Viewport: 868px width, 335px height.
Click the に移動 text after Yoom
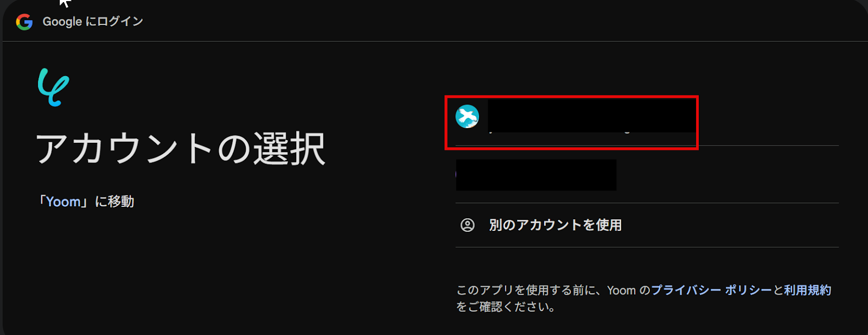(114, 202)
